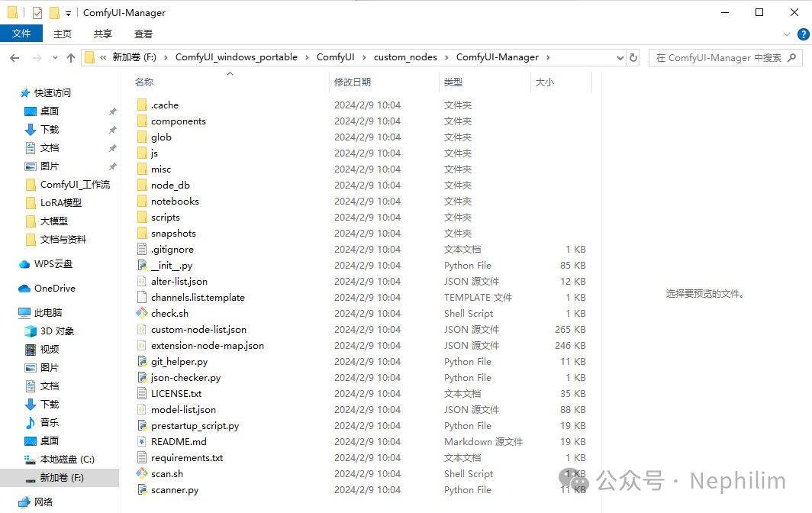The image size is (812, 513).
Task: Switch to the 主页 ribbon tab
Action: [x=63, y=34]
